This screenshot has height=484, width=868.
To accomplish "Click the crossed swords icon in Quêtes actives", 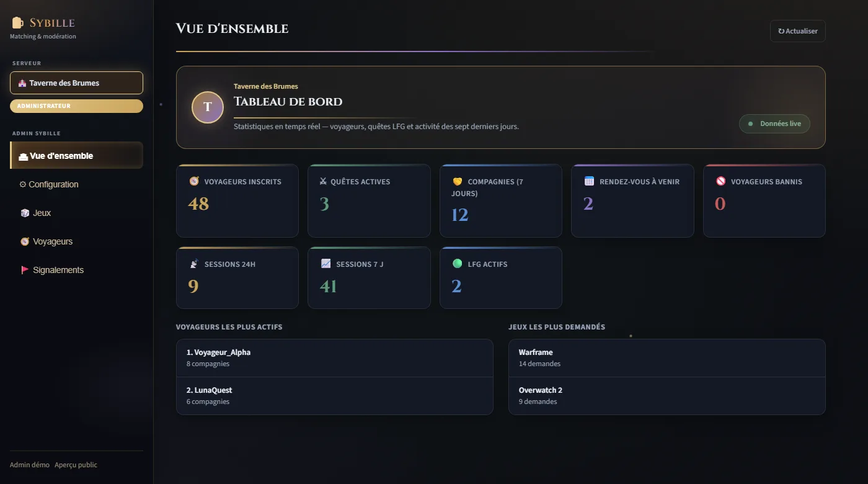I will (x=323, y=182).
